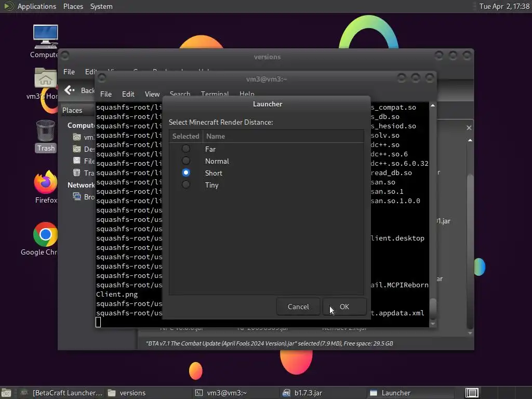Open the versions window File menu
The image size is (532, 399).
[x=69, y=72]
